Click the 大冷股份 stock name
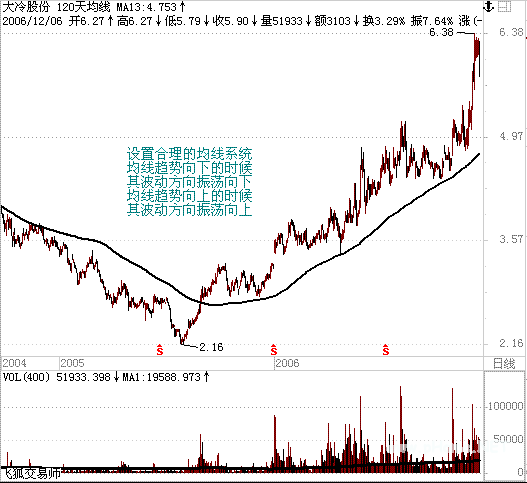527x483 pixels. click(x=26, y=7)
